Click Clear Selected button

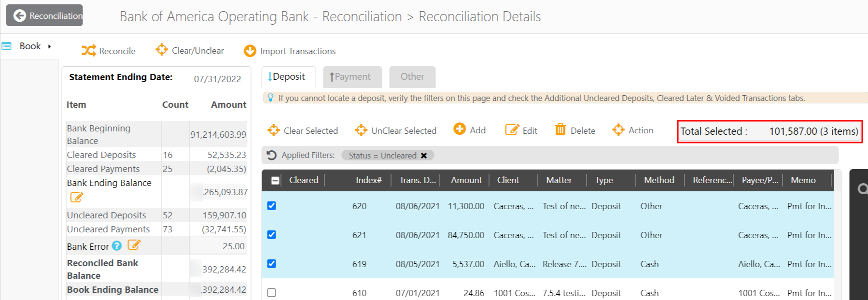coord(303,130)
